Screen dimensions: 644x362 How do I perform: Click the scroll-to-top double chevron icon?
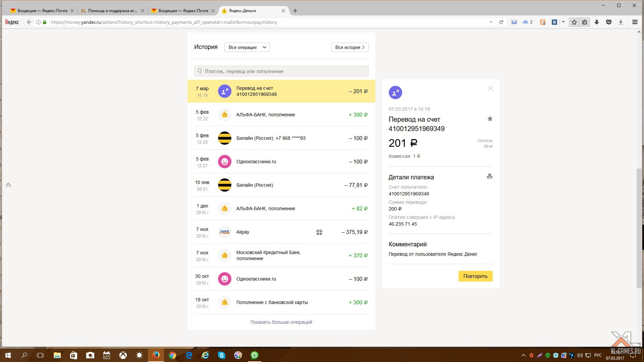click(8, 185)
